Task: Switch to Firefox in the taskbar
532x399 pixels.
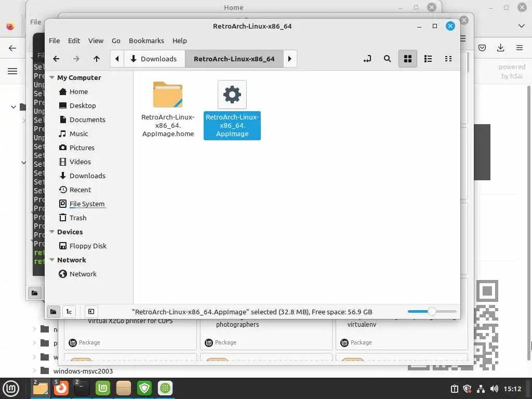Action: point(61,389)
